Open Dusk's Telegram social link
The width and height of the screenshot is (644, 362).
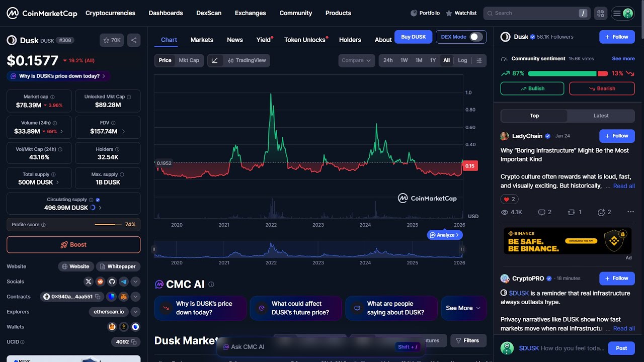point(123,282)
